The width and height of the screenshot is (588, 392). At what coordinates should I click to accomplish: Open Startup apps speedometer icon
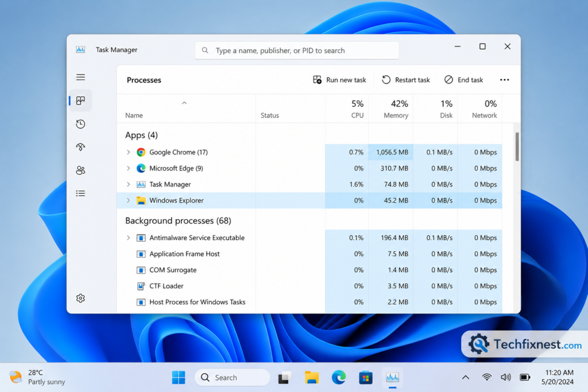80,147
